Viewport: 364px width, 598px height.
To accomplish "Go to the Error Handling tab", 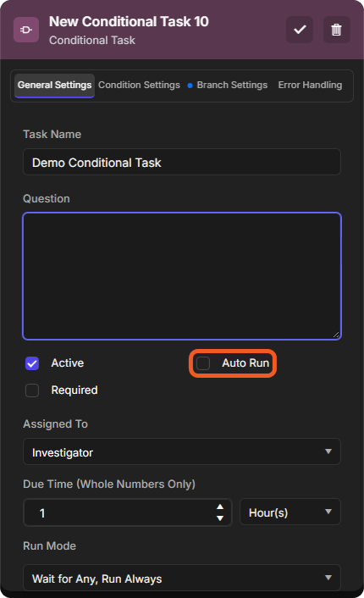I will click(x=310, y=85).
